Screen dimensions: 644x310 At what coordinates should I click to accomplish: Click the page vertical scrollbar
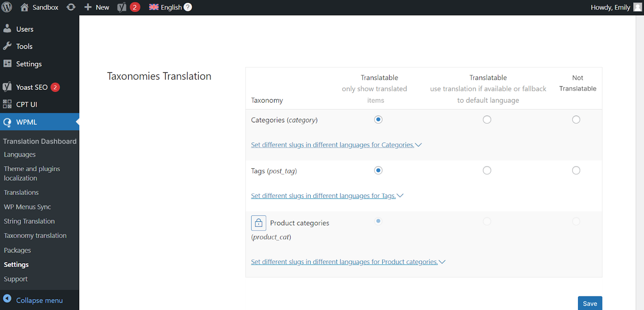point(640,163)
